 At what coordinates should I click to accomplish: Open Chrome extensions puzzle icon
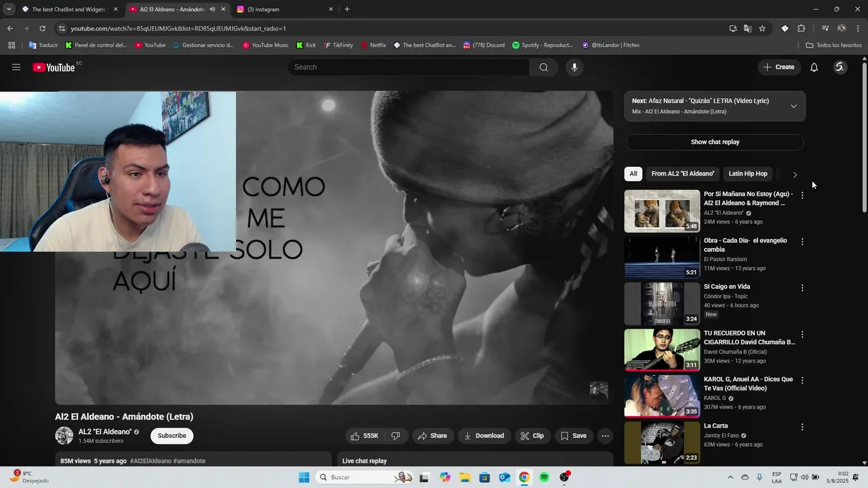click(802, 28)
